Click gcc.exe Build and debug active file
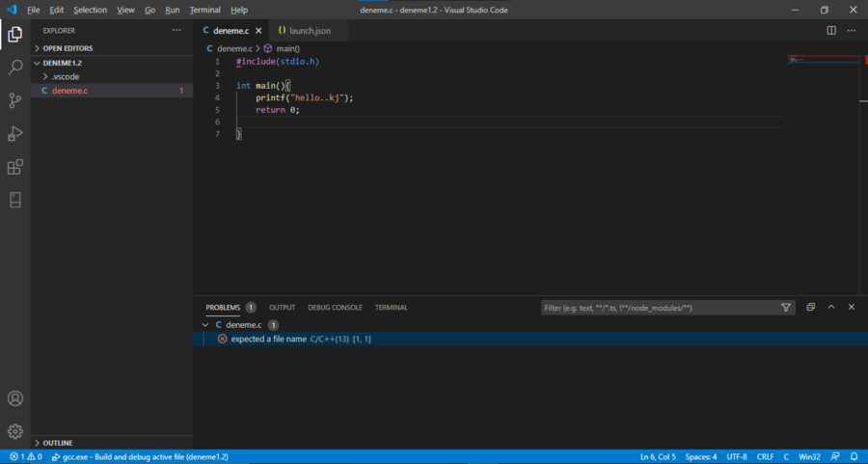 tap(140, 457)
